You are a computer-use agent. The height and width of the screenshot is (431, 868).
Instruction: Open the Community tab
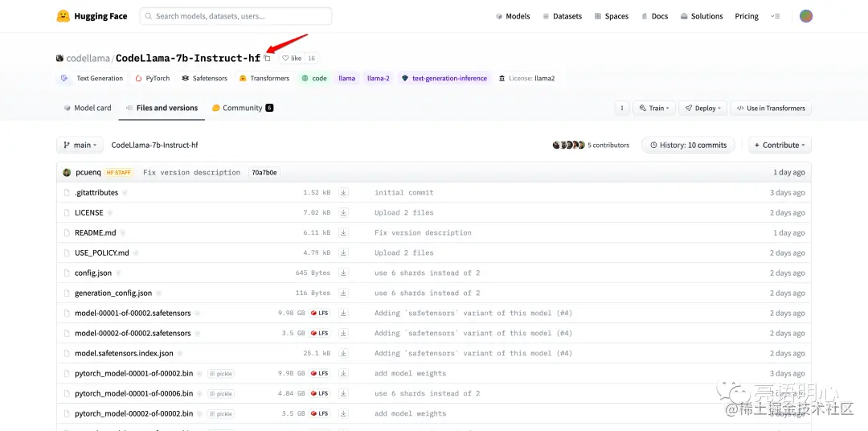[x=243, y=108]
